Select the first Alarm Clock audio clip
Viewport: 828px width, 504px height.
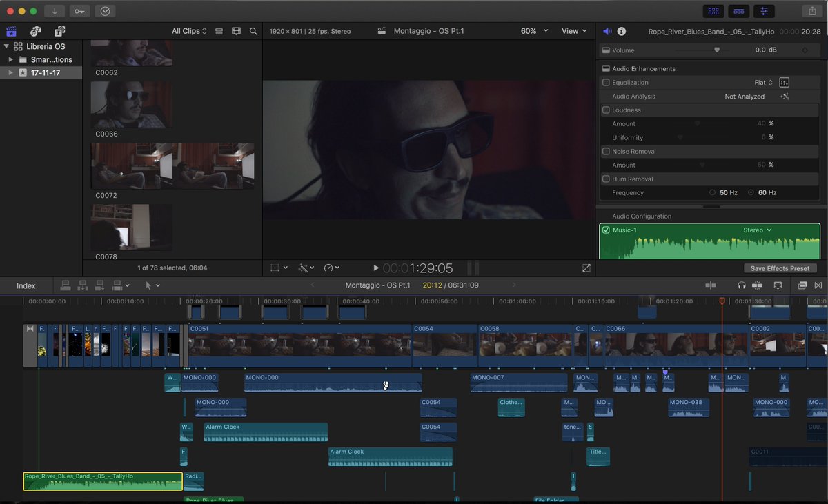click(x=266, y=432)
